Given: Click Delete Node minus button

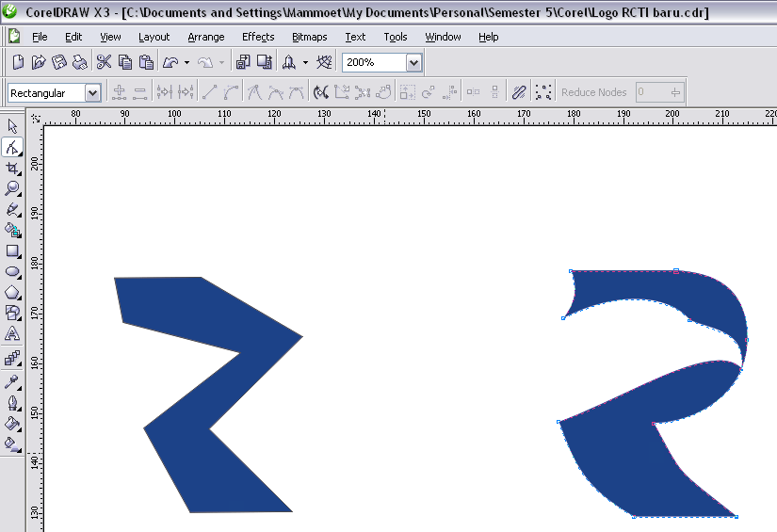Looking at the screenshot, I should click(x=140, y=92).
